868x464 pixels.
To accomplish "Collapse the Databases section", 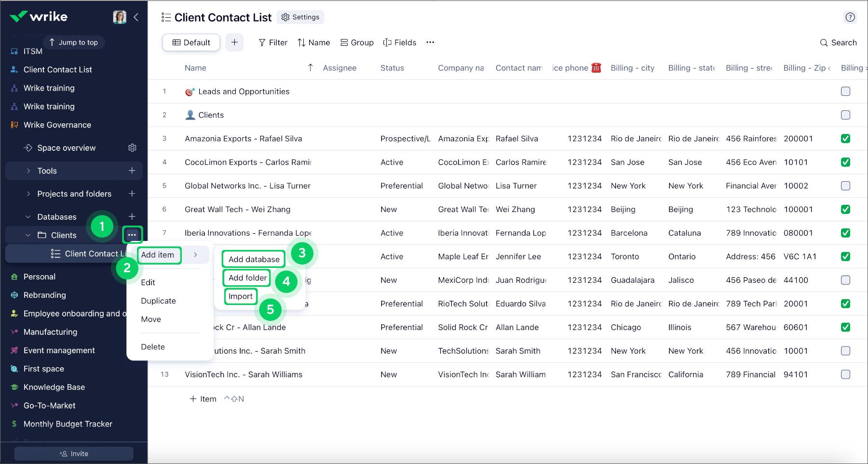I will 28,216.
